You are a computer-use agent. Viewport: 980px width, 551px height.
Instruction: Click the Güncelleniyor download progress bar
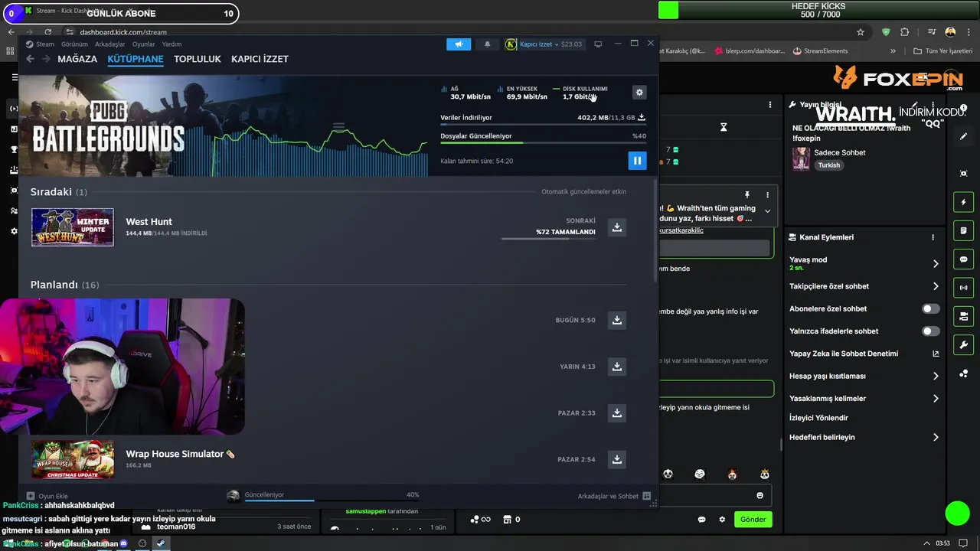tap(332, 500)
